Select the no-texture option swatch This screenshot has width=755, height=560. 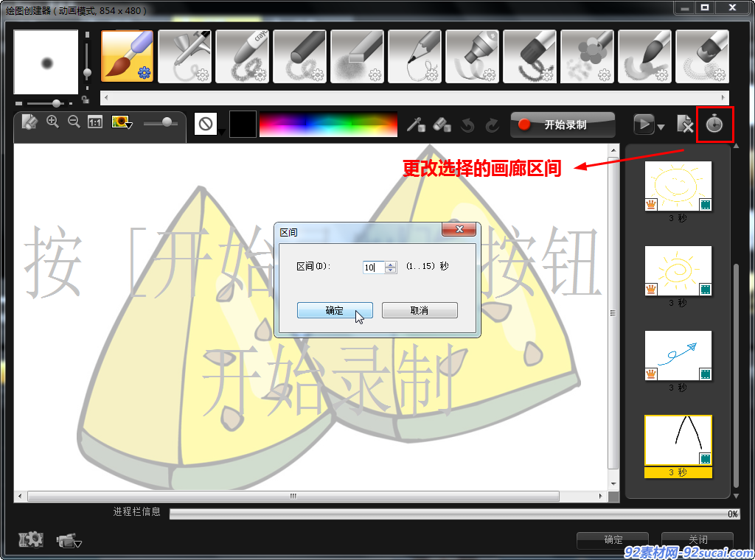click(x=206, y=124)
